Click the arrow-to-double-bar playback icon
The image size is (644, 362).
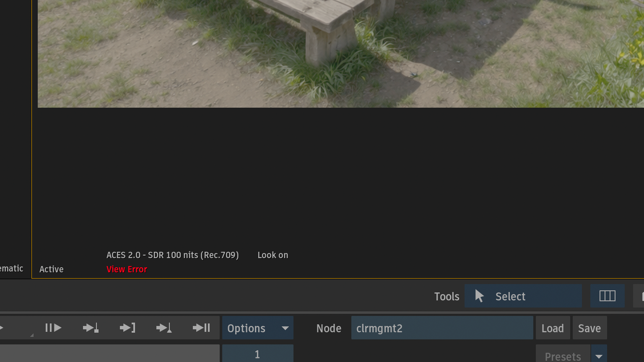point(201,328)
